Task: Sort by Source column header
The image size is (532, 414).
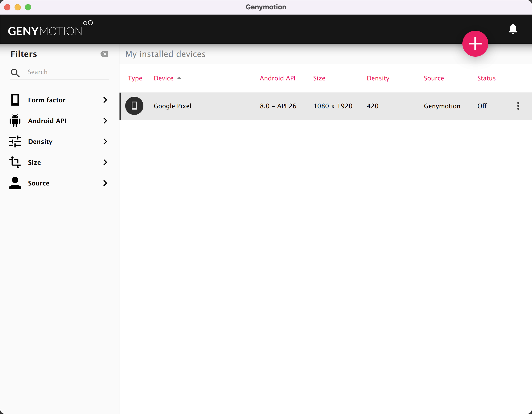Action: 434,78
